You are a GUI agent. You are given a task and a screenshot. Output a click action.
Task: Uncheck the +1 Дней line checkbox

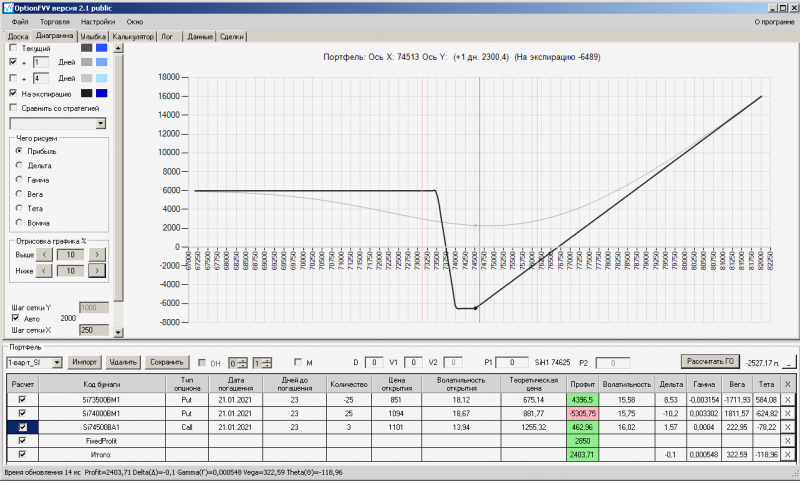(13, 62)
